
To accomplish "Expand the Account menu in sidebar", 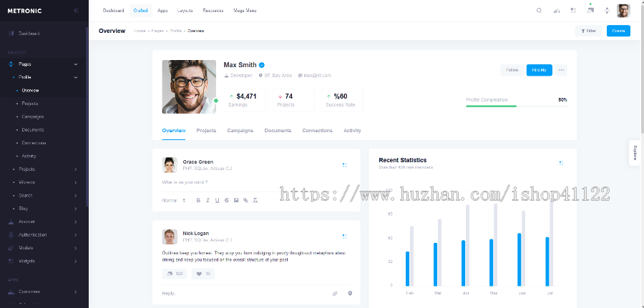I will 44,222.
